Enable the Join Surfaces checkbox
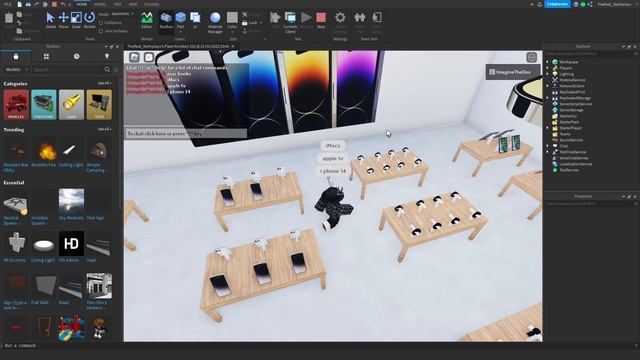Image resolution: width=640 pixels, height=360 pixels. pos(101,31)
